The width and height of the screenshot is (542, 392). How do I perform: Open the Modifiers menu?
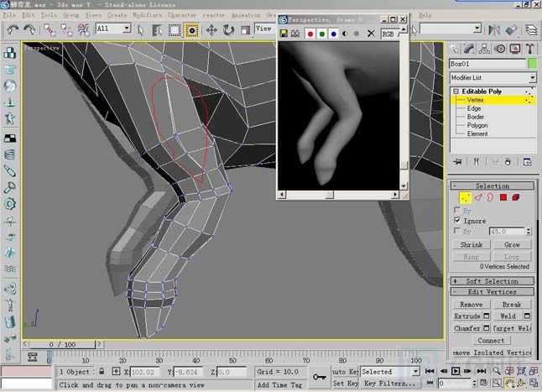pyautogui.click(x=147, y=15)
